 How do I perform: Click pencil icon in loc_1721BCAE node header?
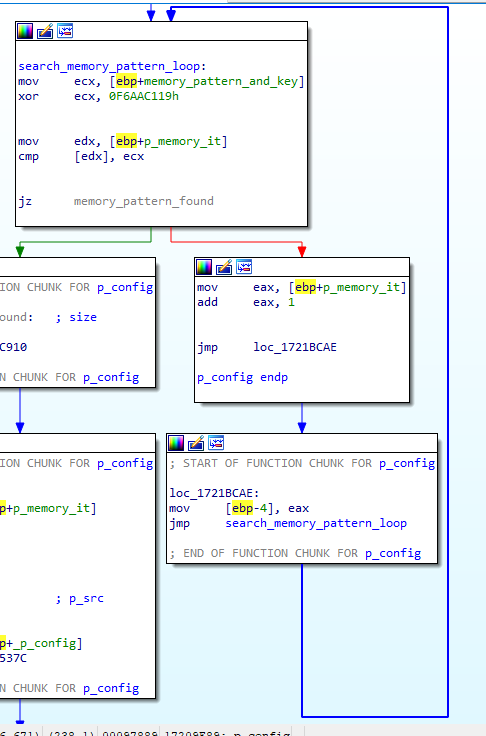196,443
